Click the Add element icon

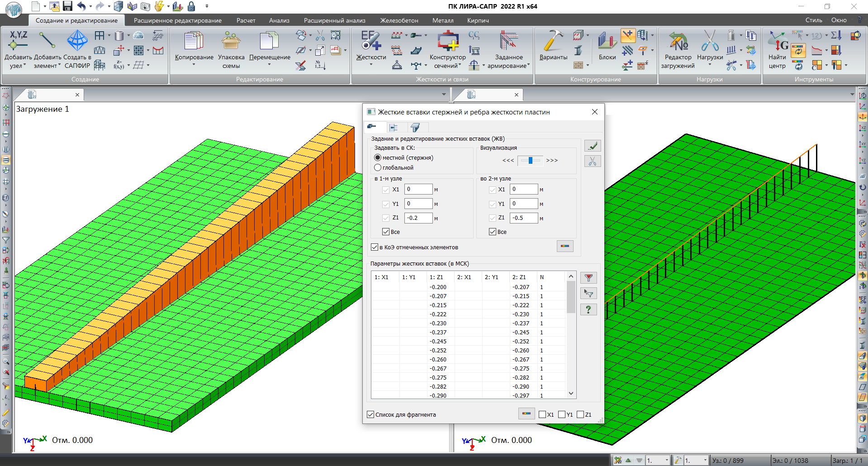[47, 41]
